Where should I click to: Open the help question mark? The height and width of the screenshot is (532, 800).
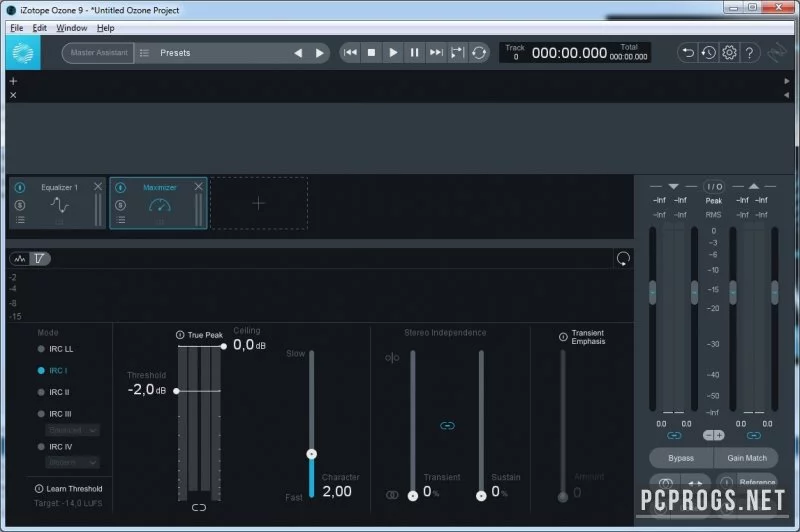749,53
